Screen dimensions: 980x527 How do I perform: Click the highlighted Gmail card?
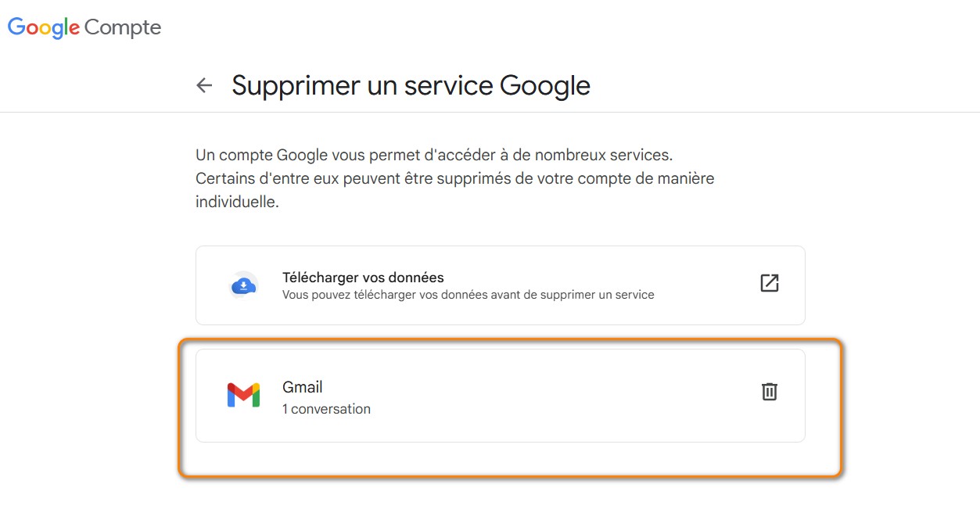(500, 395)
